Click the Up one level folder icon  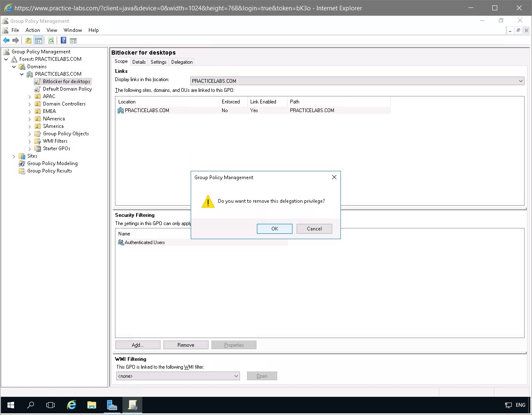click(28, 41)
